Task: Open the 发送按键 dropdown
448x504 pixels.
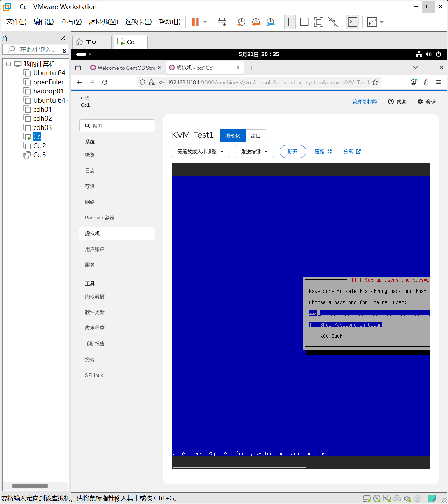Action: 254,152
